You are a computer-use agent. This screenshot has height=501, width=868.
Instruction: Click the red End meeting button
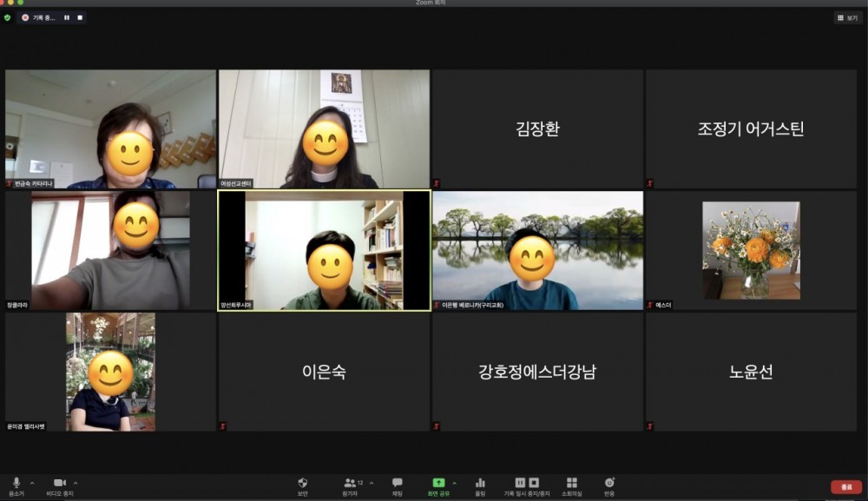845,487
